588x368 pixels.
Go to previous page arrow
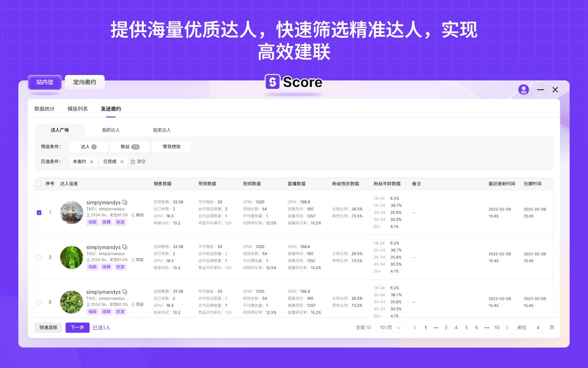click(415, 328)
